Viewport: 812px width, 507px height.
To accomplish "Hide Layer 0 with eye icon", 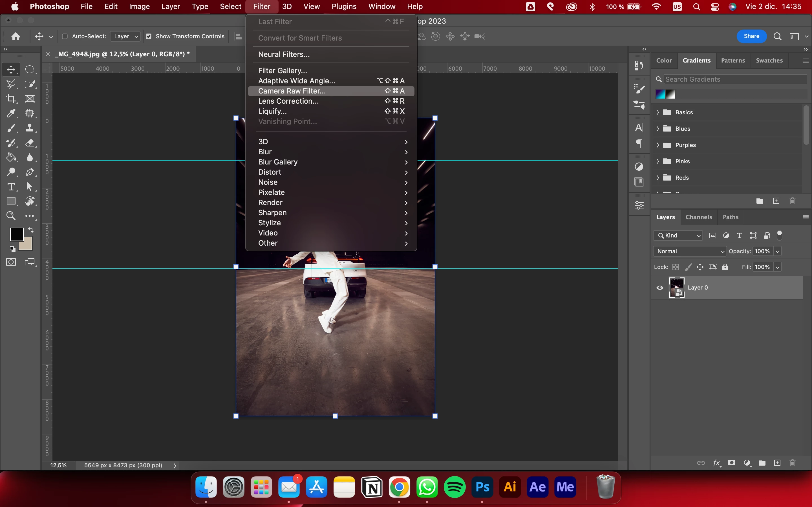I will pyautogui.click(x=660, y=288).
